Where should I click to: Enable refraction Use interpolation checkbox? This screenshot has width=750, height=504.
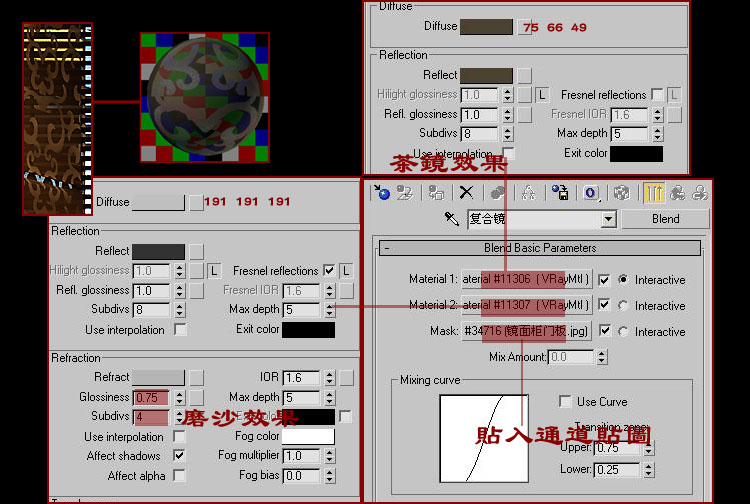point(179,436)
